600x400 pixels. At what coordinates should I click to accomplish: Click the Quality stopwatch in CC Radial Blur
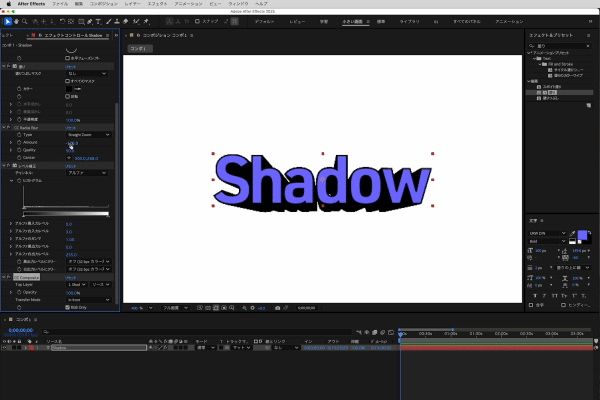click(x=19, y=150)
